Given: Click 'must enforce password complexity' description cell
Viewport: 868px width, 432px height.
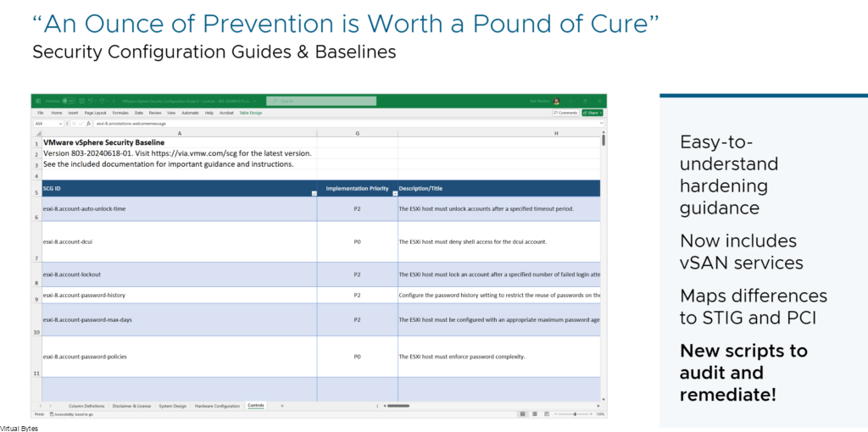Looking at the screenshot, I should [x=498, y=357].
